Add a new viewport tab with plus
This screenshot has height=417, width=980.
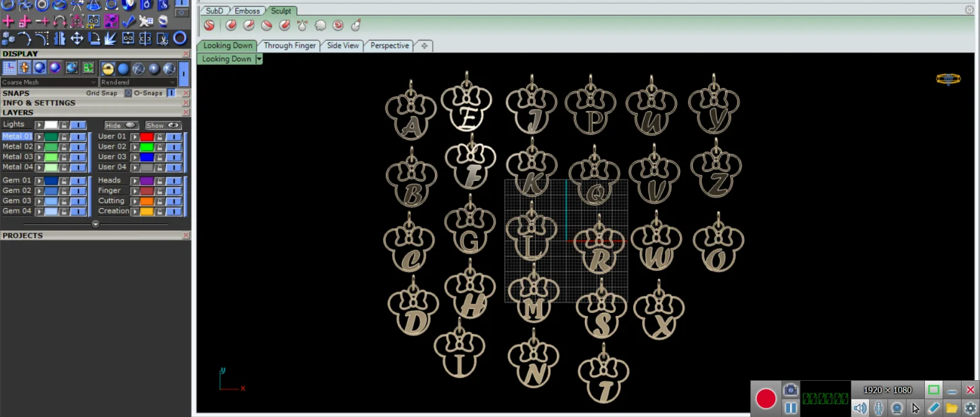424,45
